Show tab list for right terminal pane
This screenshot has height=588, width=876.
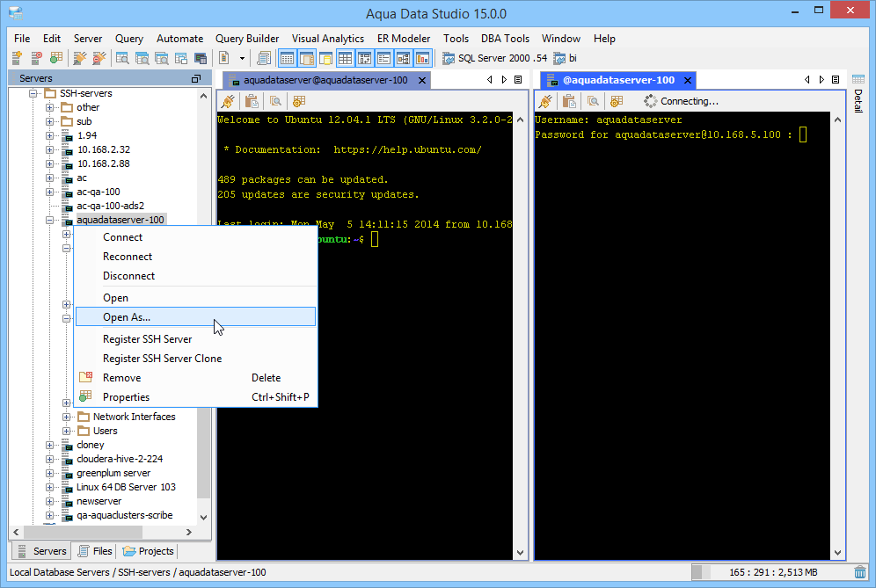(x=836, y=80)
